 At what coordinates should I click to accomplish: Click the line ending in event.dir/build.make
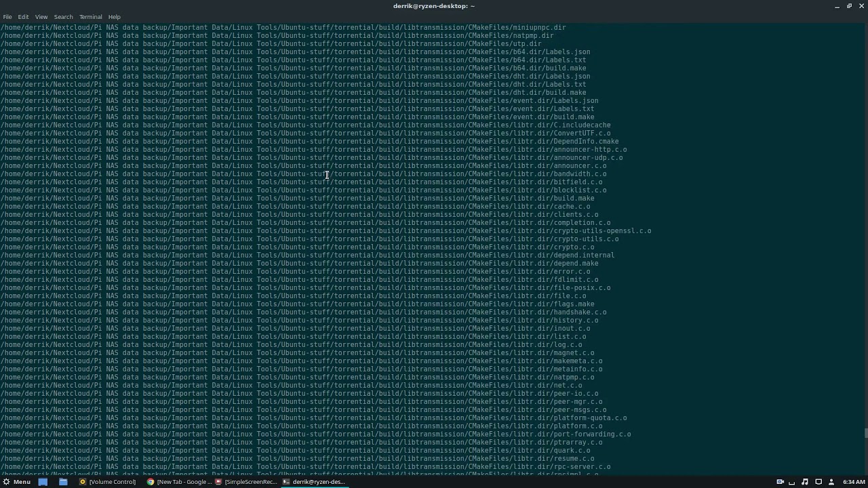pyautogui.click(x=297, y=117)
